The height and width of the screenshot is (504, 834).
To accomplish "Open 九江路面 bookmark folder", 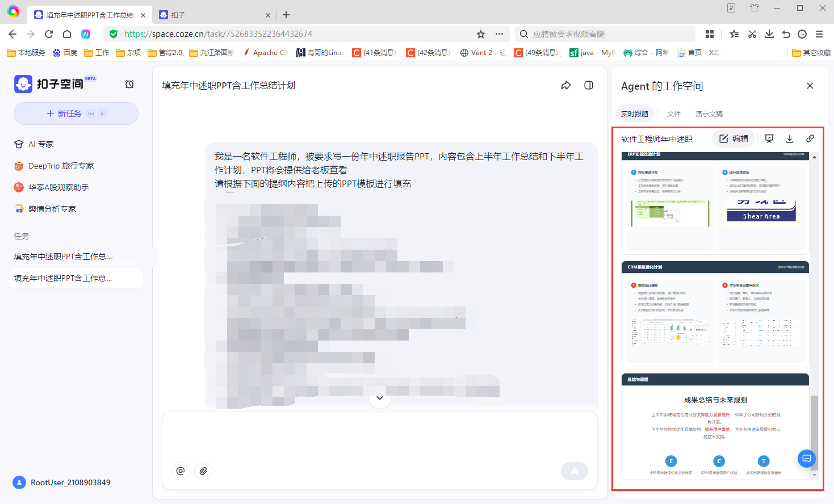I will [211, 53].
